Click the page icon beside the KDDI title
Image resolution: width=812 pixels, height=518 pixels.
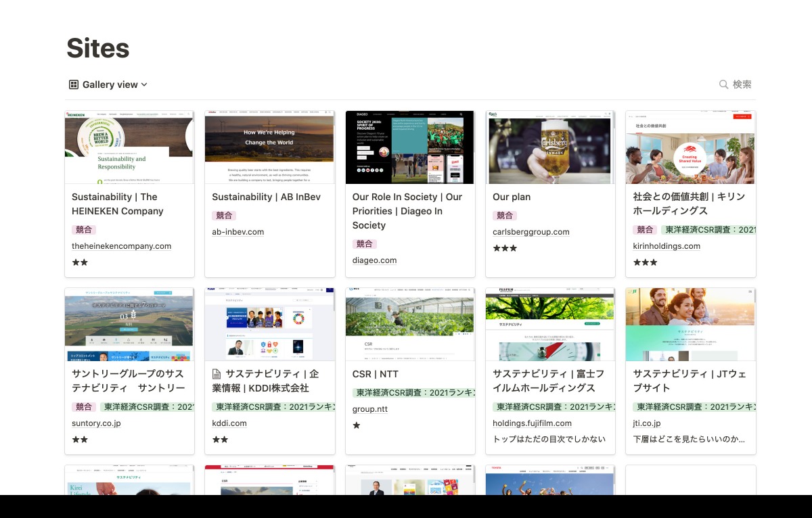click(217, 374)
